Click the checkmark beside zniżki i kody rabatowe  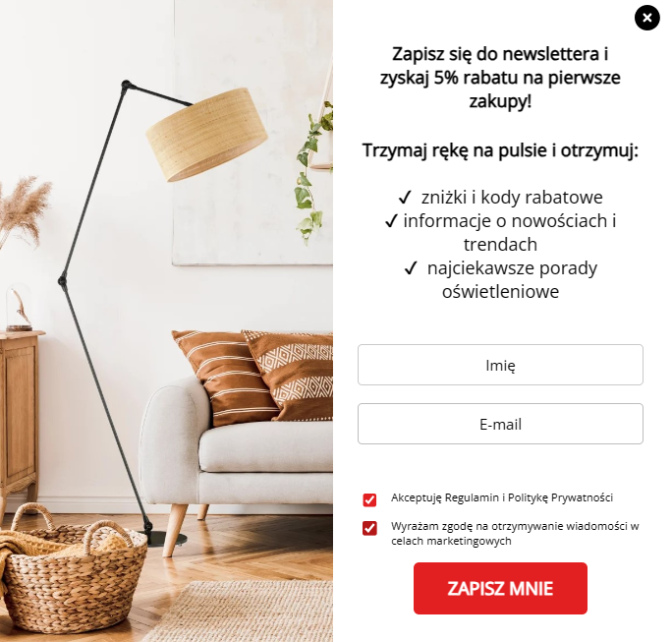[x=405, y=198]
